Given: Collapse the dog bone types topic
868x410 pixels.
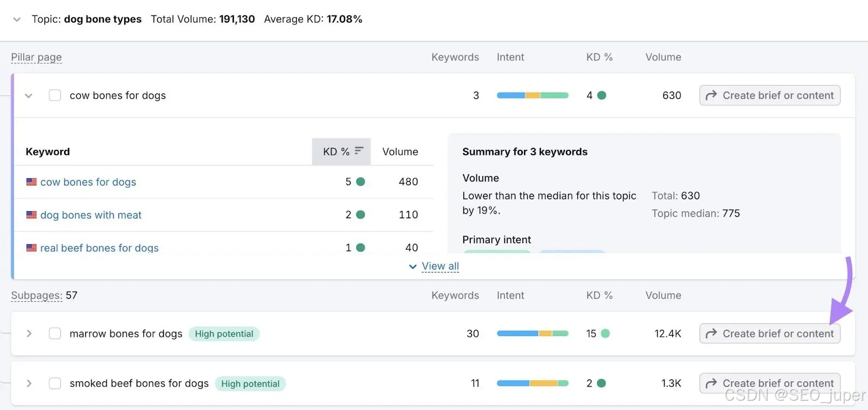Looking at the screenshot, I should 17,20.
